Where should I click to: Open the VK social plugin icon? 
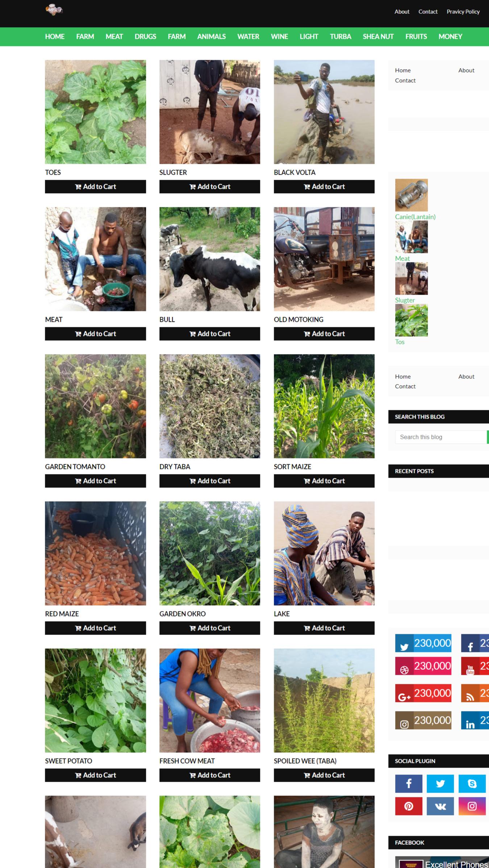(x=440, y=806)
